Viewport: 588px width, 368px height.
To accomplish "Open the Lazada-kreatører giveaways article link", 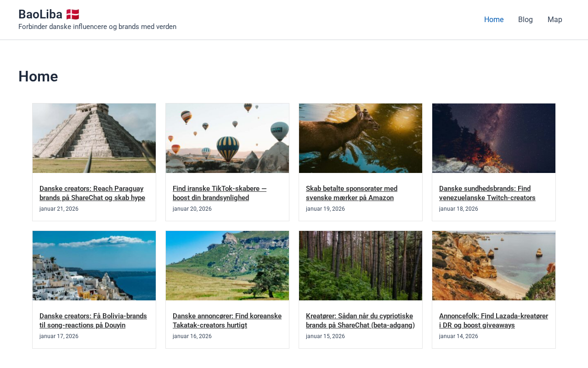I will click(493, 321).
